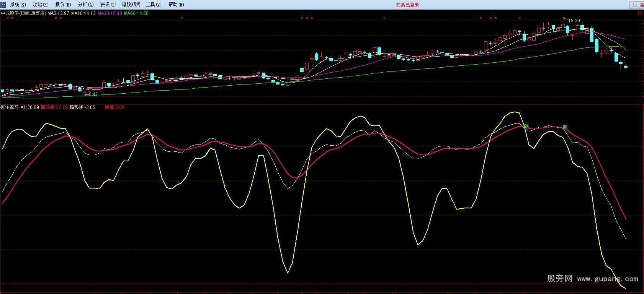Click the first green signal marker on indicator

click(x=526, y=126)
